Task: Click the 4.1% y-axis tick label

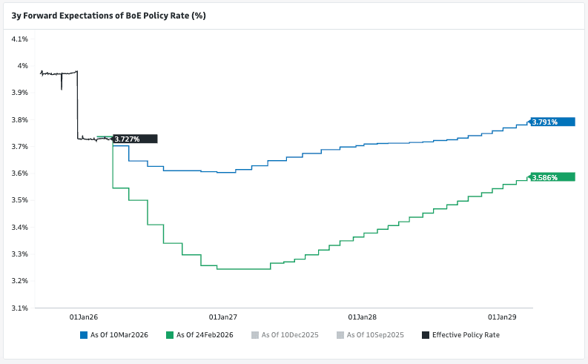Action: tap(19, 39)
